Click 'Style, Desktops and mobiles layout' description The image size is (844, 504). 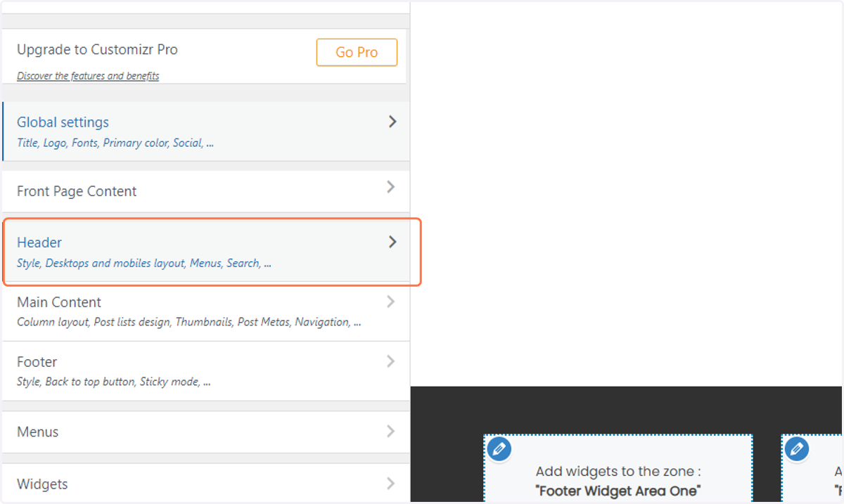(144, 264)
